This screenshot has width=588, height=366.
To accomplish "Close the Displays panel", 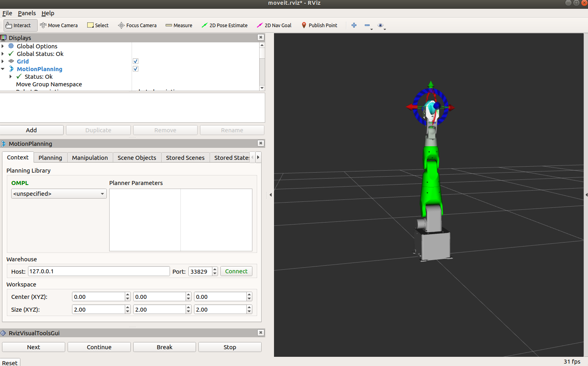I will 261,37.
